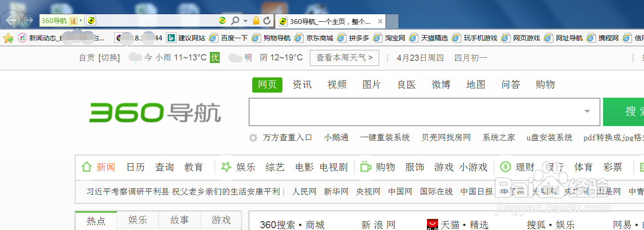Screen dimensions: 644x230
Task: Select the 视频 search tab
Action: [x=337, y=84]
